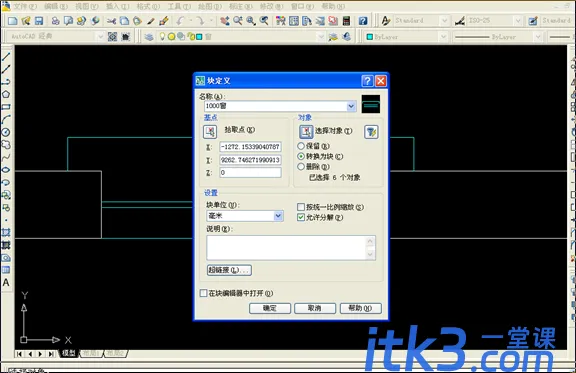
Task: Expand the 名称 block name dropdown
Action: point(351,106)
